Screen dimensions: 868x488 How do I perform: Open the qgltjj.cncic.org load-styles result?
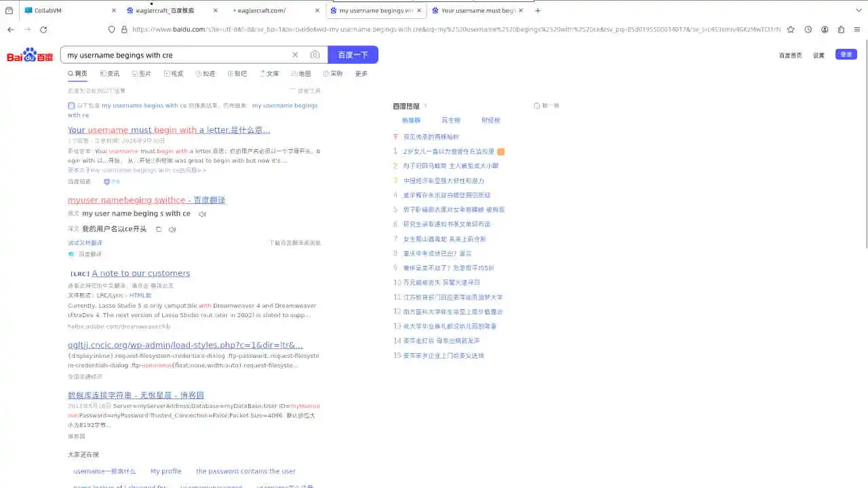185,345
